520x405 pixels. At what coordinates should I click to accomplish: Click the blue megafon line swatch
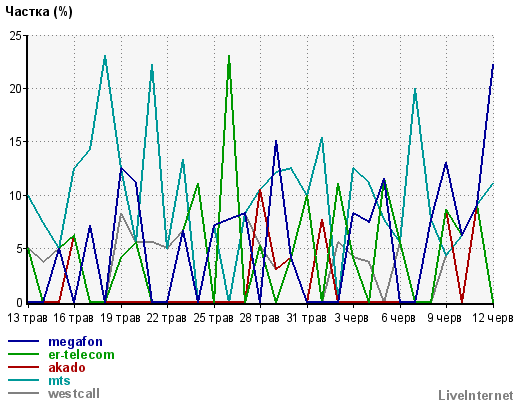pos(23,341)
